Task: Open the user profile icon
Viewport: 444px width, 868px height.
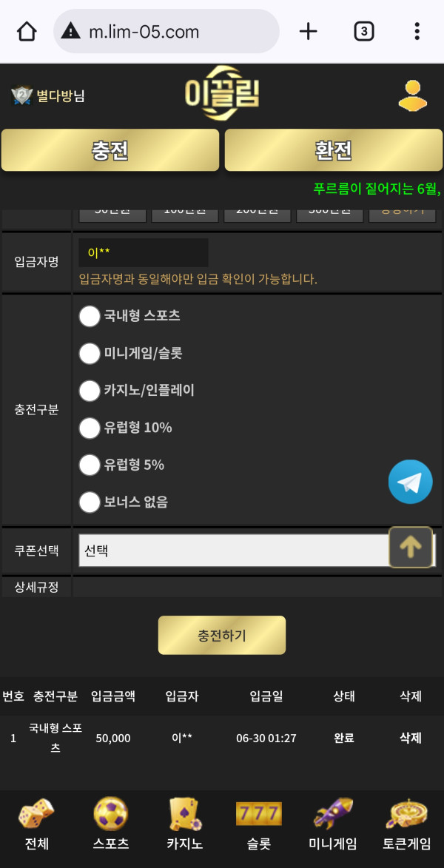Action: pos(412,95)
